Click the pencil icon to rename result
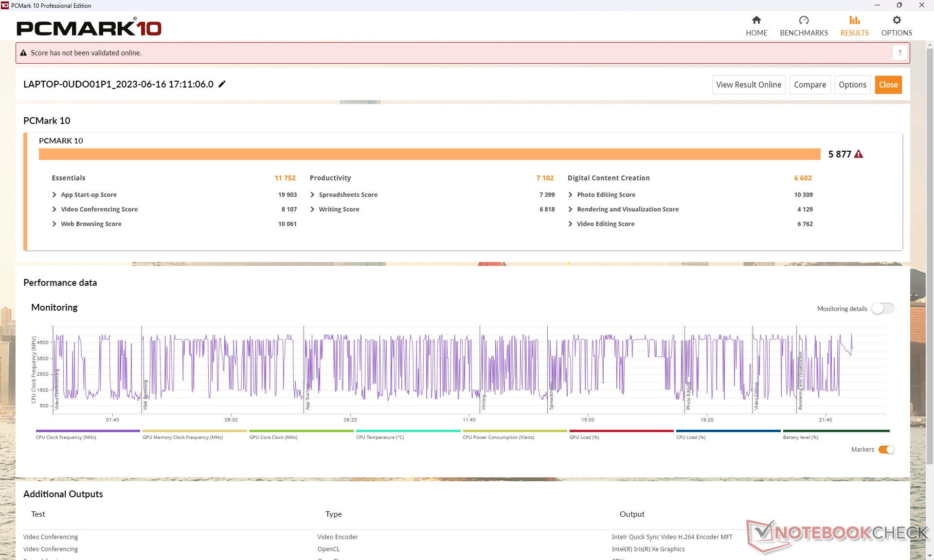Image resolution: width=934 pixels, height=560 pixels. (222, 84)
